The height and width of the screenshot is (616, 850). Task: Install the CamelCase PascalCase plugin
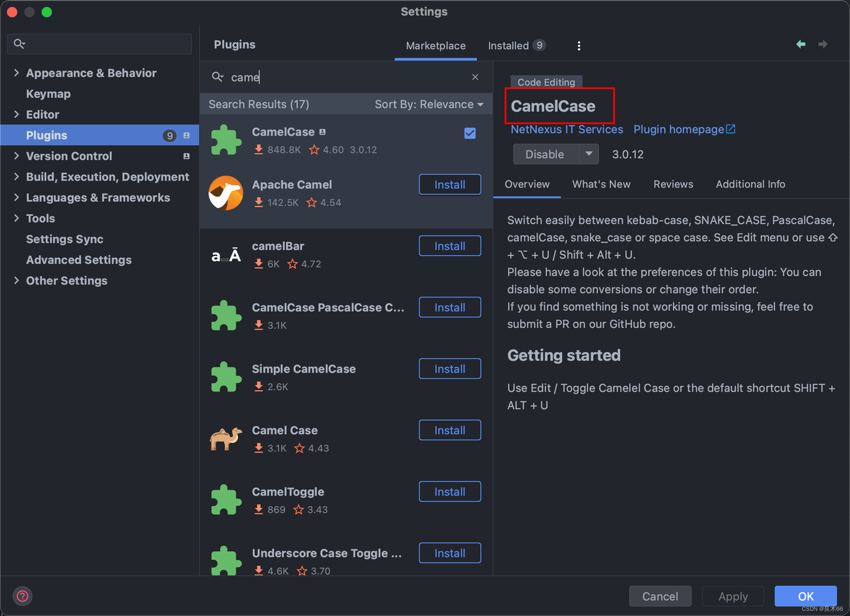tap(450, 307)
